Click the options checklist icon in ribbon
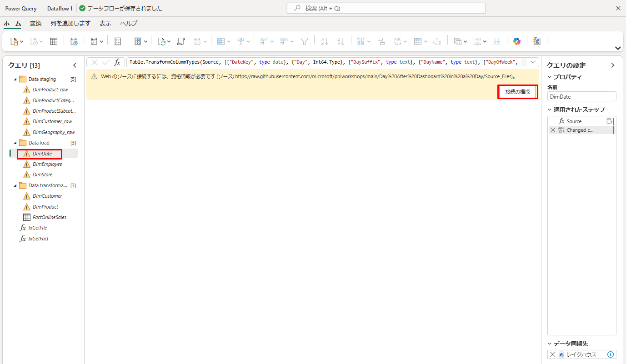Image resolution: width=626 pixels, height=364 pixels. pyautogui.click(x=118, y=41)
